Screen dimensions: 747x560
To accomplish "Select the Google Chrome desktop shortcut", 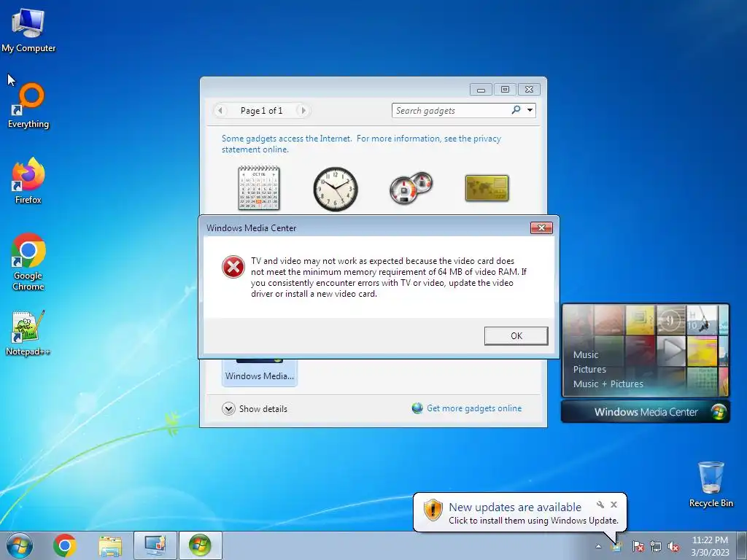I will point(28,262).
